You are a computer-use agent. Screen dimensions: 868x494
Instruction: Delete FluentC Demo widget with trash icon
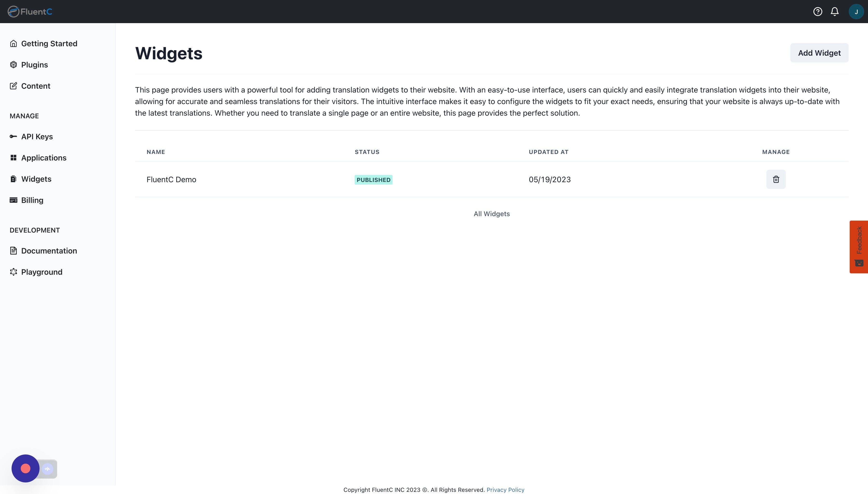(x=776, y=179)
